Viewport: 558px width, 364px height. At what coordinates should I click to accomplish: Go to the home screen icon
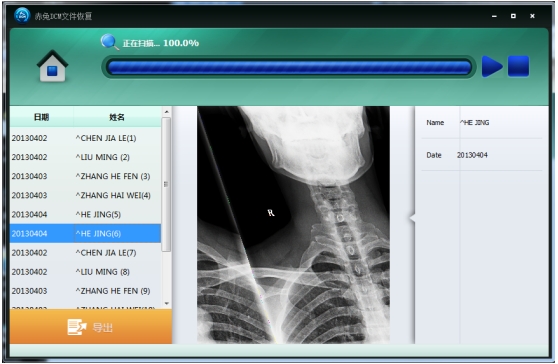(x=52, y=66)
